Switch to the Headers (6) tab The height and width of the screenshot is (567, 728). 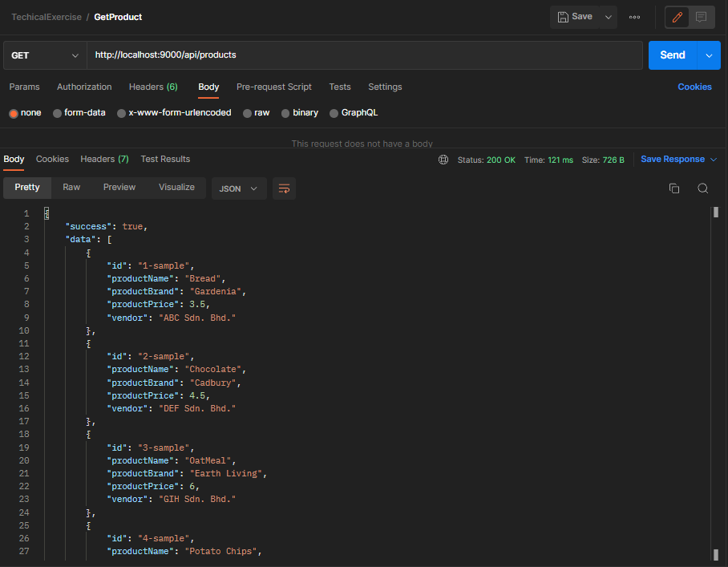(x=153, y=87)
